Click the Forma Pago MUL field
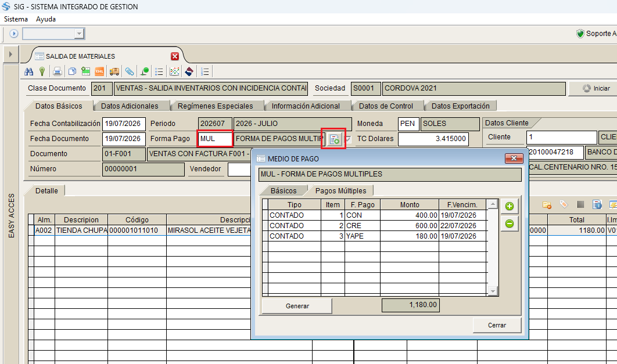The image size is (617, 364). click(x=215, y=139)
